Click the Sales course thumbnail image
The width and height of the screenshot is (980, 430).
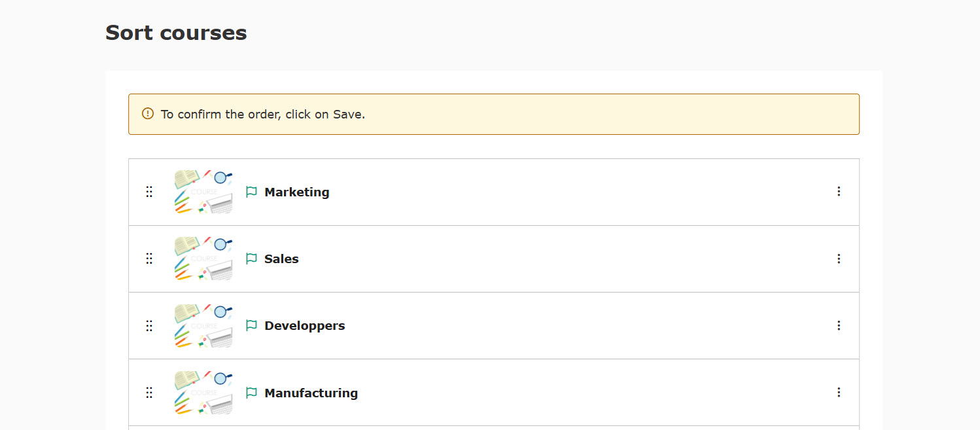(x=203, y=259)
